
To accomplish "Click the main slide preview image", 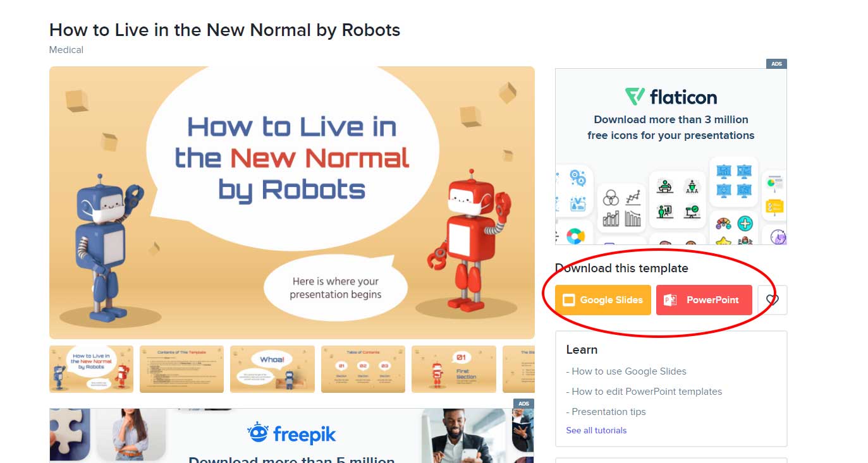I will (292, 203).
